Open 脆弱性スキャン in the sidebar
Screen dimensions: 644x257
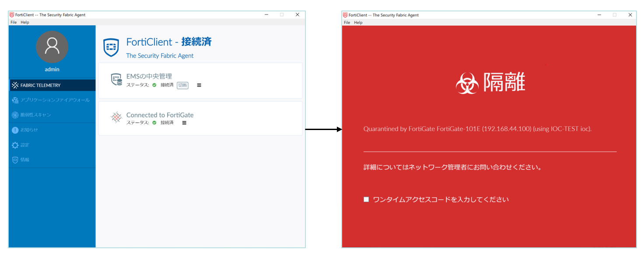coord(52,115)
